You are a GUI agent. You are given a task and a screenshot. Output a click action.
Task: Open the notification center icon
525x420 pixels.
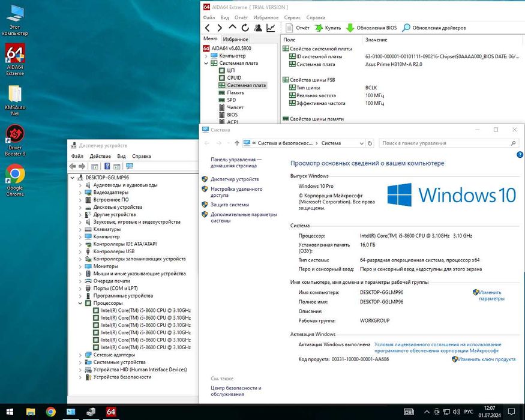511,412
